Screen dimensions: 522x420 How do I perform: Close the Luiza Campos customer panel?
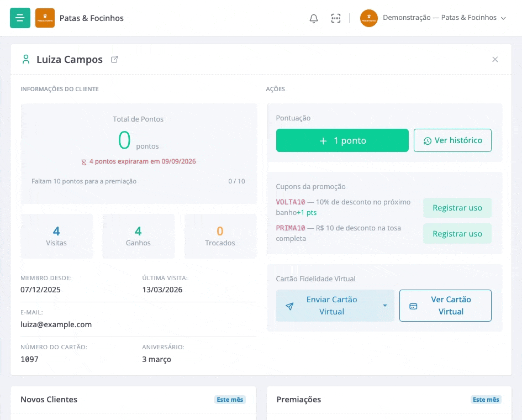pyautogui.click(x=495, y=59)
